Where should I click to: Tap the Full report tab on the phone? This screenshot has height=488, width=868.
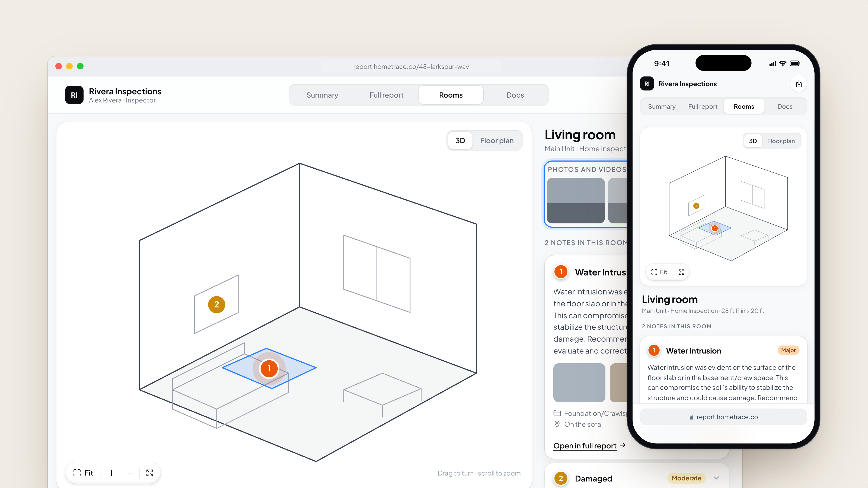(703, 107)
